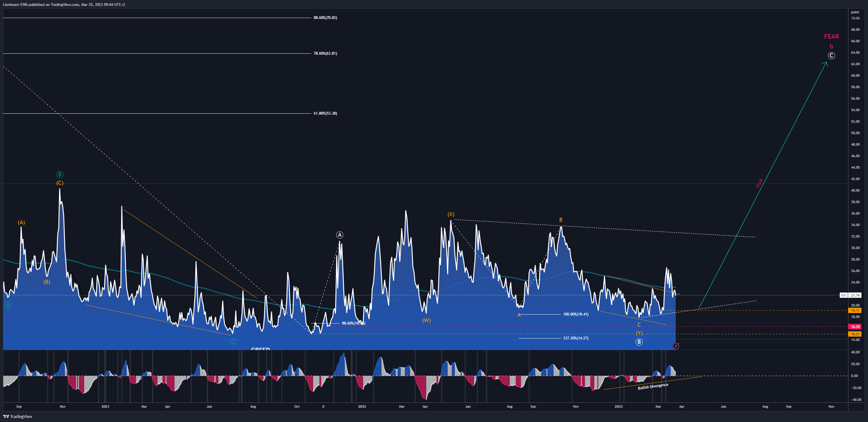868x422 pixels.
Task: Click the partially visible GREED label
Action: (260, 349)
